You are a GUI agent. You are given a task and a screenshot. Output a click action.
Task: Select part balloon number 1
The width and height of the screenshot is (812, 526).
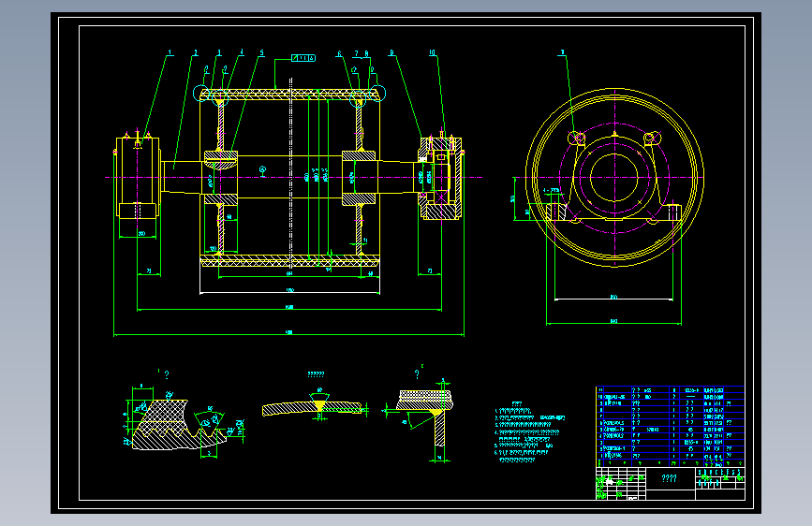pos(170,52)
